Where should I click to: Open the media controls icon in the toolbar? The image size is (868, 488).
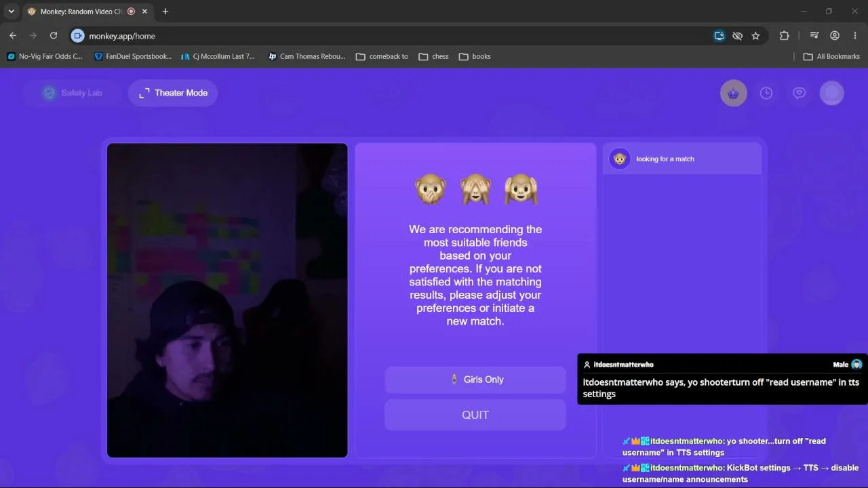pyautogui.click(x=815, y=36)
